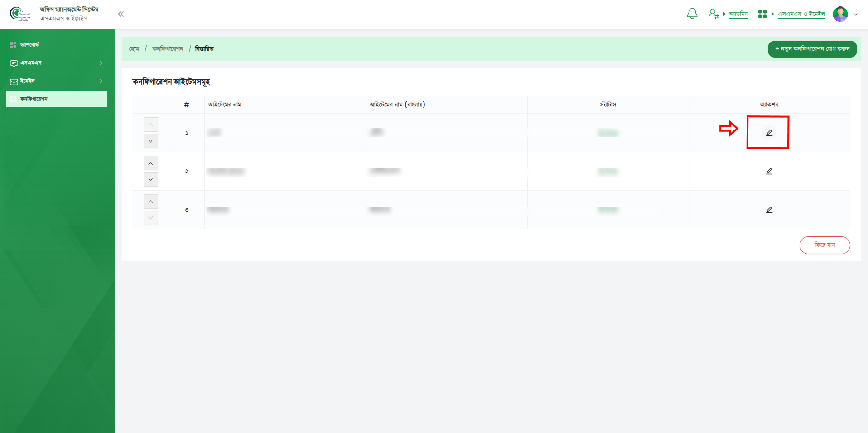Click the notification bell icon

(692, 14)
